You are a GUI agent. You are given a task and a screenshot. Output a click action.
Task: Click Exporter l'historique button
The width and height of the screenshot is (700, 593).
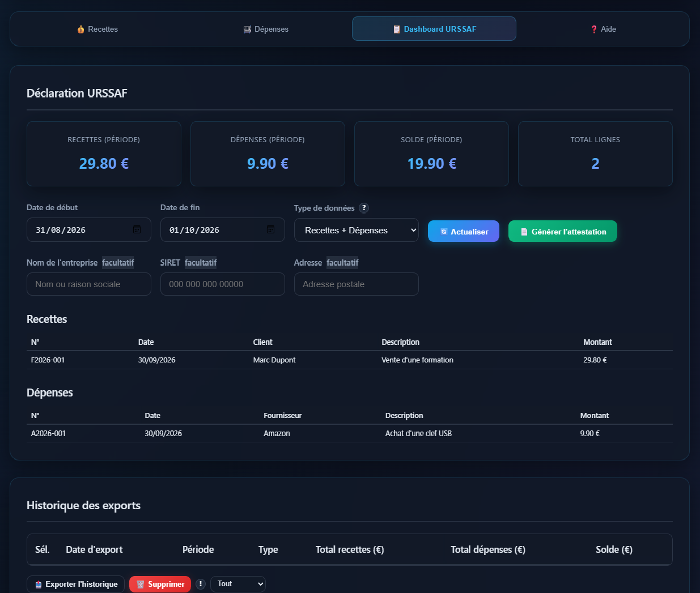[75, 584]
